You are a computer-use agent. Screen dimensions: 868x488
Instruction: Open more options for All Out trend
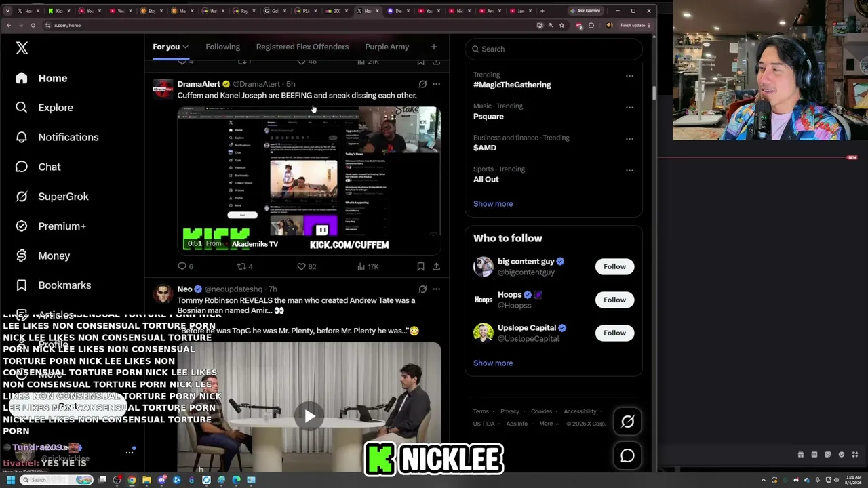pyautogui.click(x=629, y=170)
